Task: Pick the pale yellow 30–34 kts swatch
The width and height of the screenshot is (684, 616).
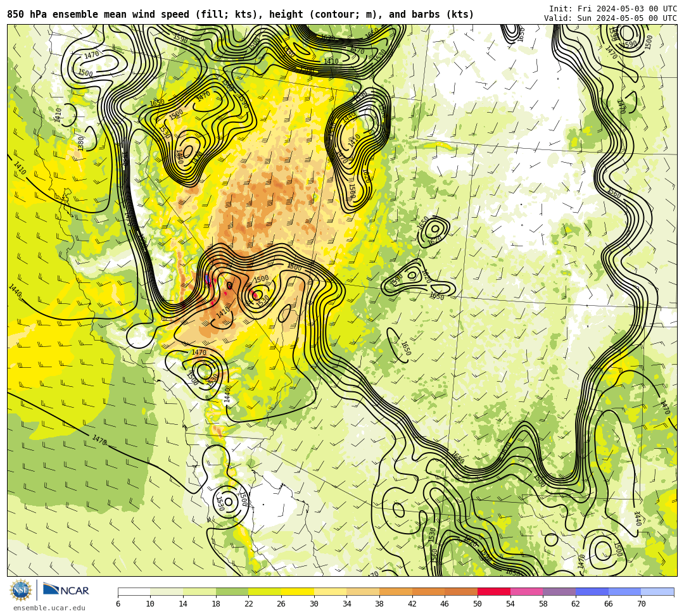Action: 330,591
